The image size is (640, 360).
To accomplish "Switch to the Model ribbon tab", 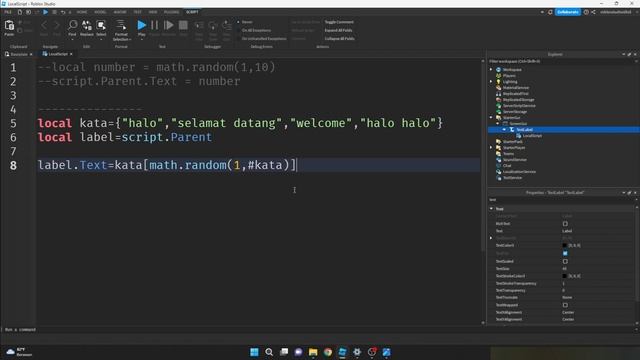I will point(100,12).
